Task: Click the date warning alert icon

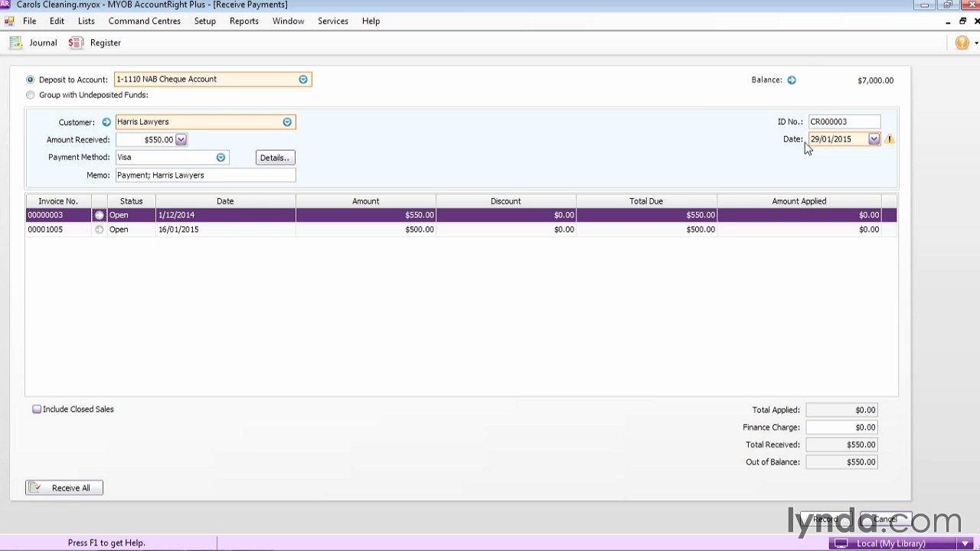Action: point(890,139)
